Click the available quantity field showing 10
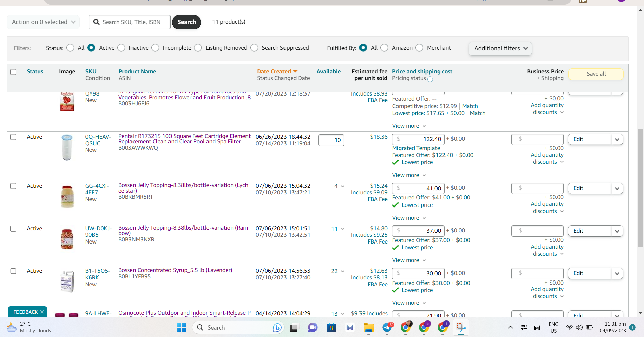Image resolution: width=644 pixels, height=337 pixels. [331, 140]
